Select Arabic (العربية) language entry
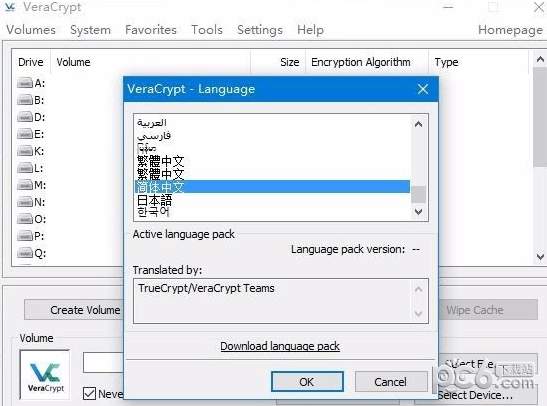The height and width of the screenshot is (406, 547). (x=272, y=122)
